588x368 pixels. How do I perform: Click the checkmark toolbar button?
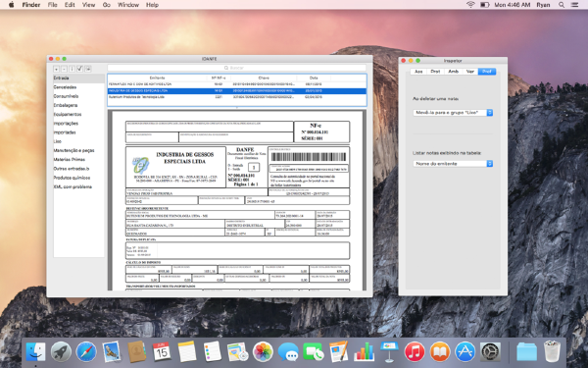80,69
